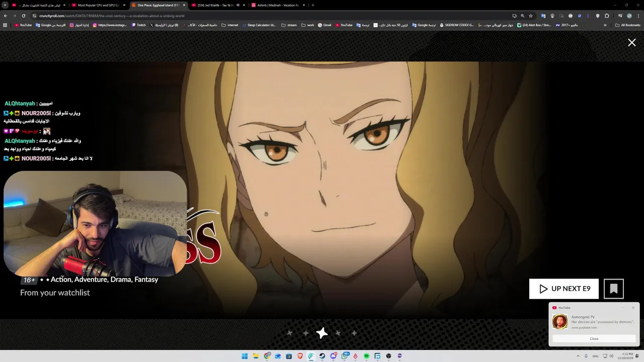
Task: Dismiss YouTube notification toast with small X
Action: [x=633, y=308]
